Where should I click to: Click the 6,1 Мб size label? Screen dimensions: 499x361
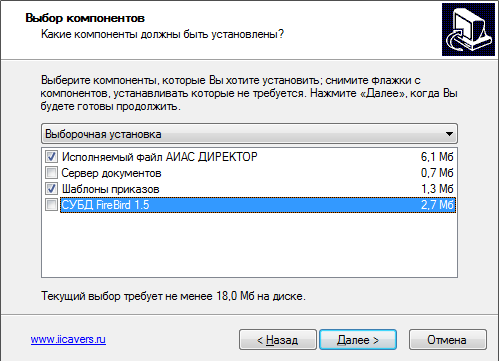[437, 157]
